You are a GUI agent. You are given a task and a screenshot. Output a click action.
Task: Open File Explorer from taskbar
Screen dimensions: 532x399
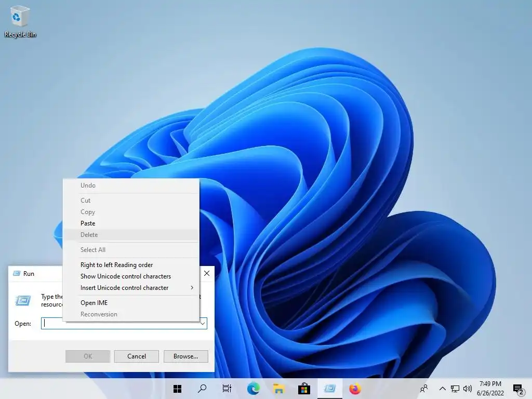(x=278, y=389)
